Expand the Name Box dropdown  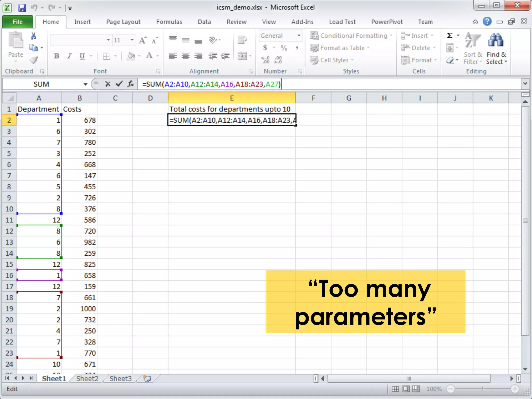click(x=85, y=84)
